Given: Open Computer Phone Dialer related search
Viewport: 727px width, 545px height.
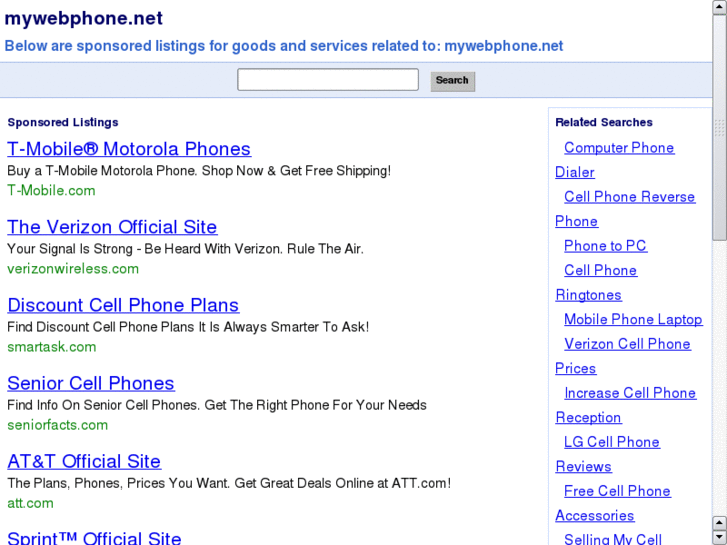Looking at the screenshot, I should pos(619,148).
